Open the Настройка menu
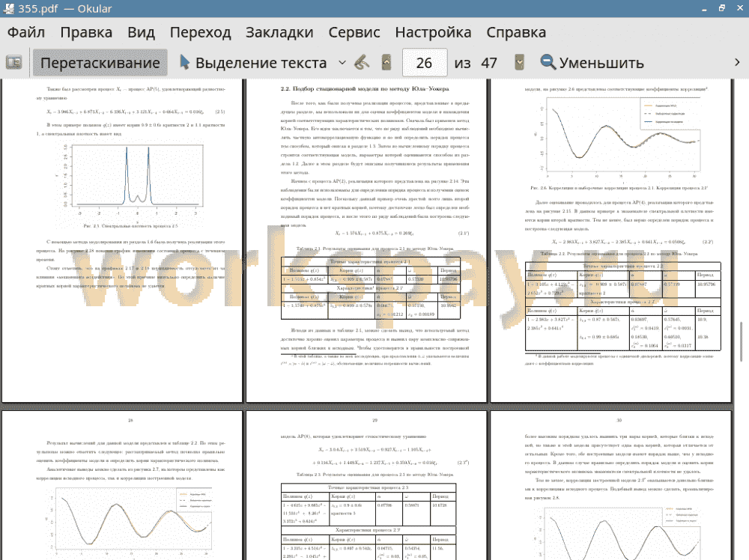The image size is (749, 560). point(433,32)
